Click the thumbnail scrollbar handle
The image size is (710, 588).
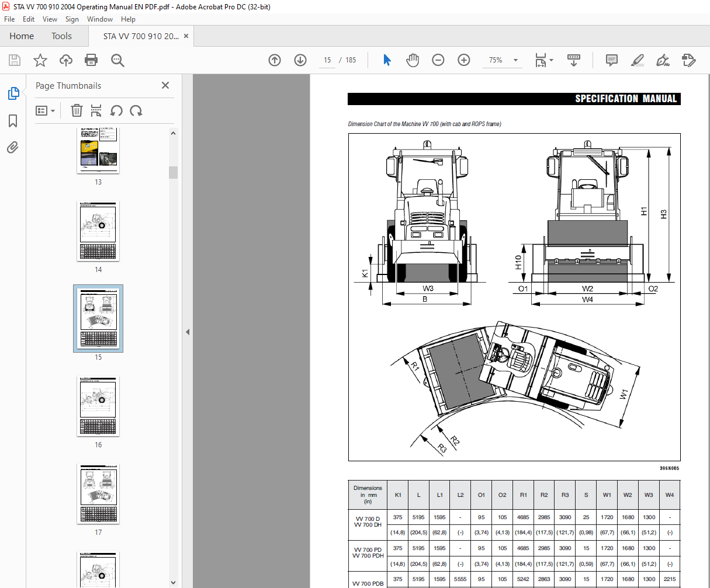click(174, 172)
